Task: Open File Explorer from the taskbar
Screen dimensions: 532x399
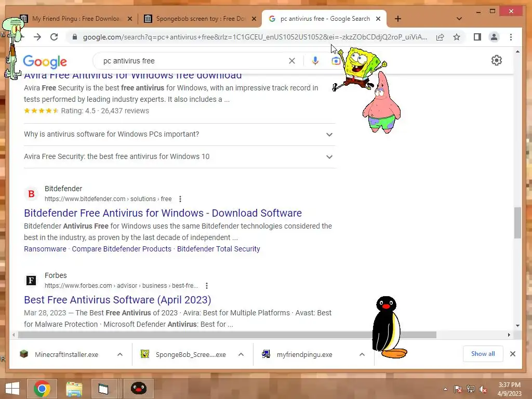Action: [74, 389]
